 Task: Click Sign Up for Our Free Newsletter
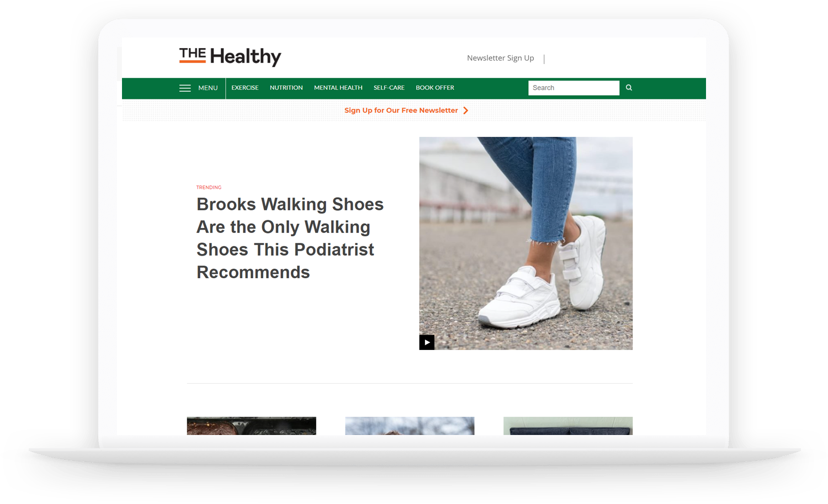tap(401, 110)
